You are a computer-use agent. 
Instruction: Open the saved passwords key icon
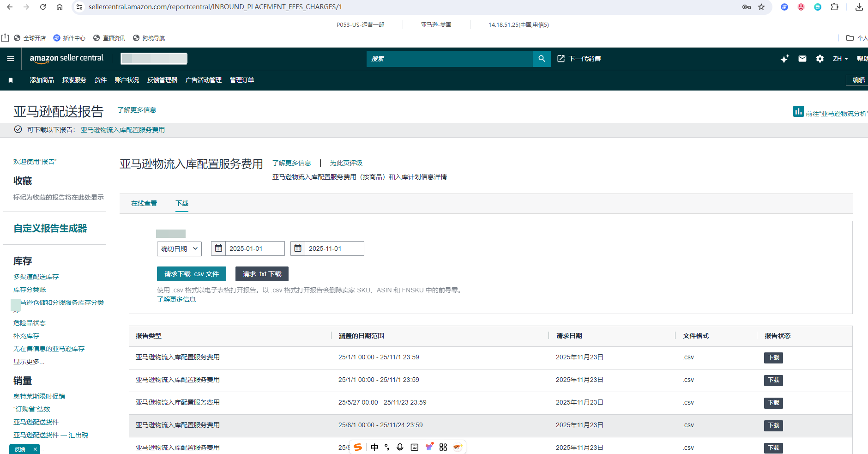[747, 7]
